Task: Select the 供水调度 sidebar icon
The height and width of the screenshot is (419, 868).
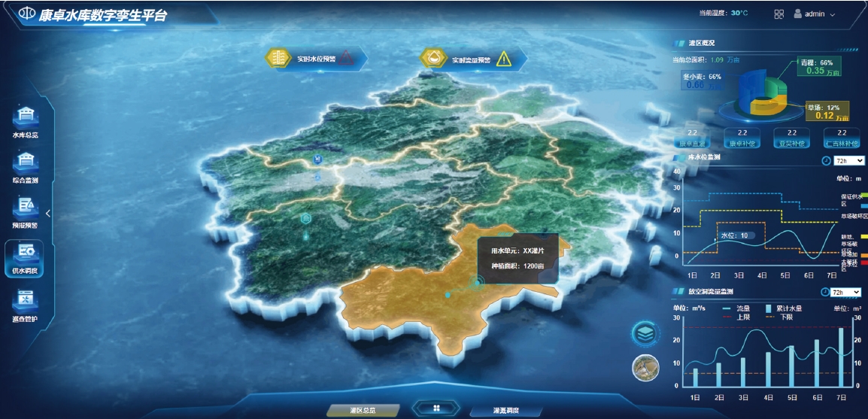Action: pos(25,252)
